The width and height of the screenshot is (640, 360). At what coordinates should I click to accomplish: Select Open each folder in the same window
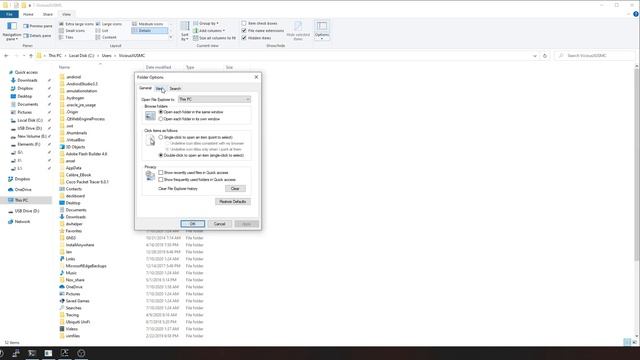tap(161, 112)
